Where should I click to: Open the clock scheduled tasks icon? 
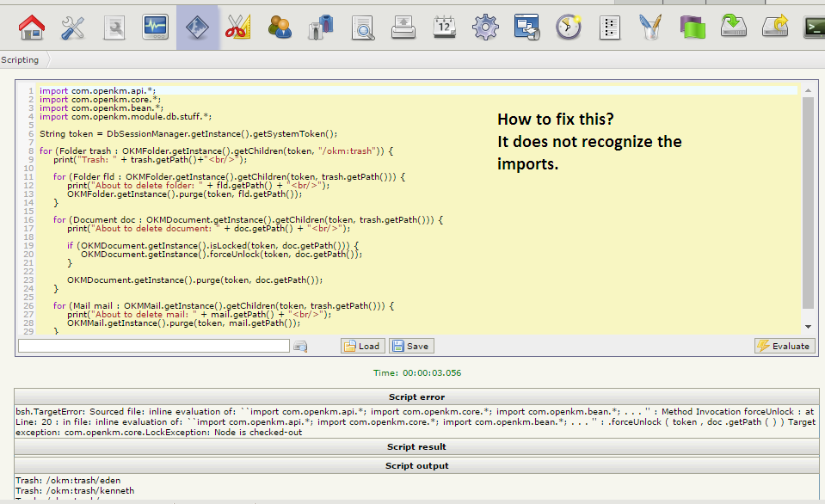[x=568, y=28]
